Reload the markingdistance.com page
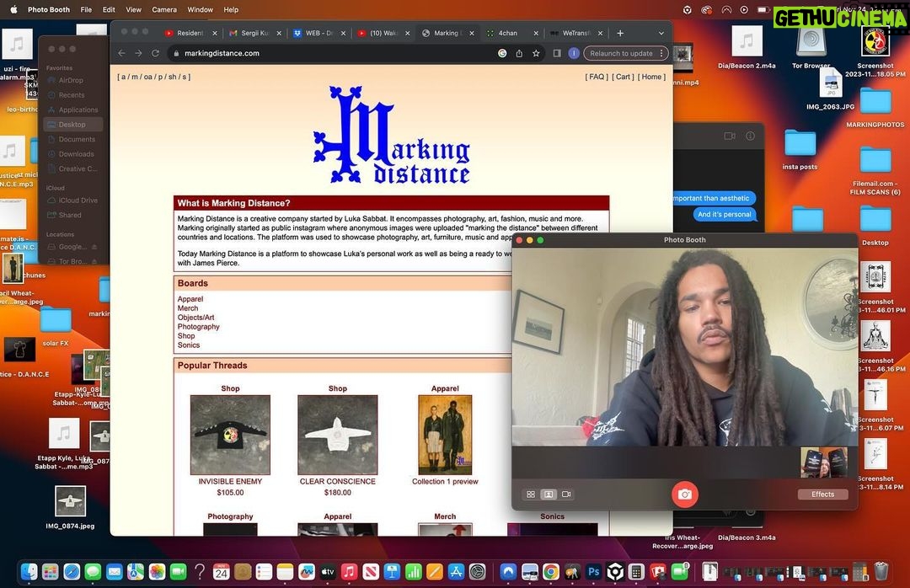The height and width of the screenshot is (588, 910). click(155, 53)
